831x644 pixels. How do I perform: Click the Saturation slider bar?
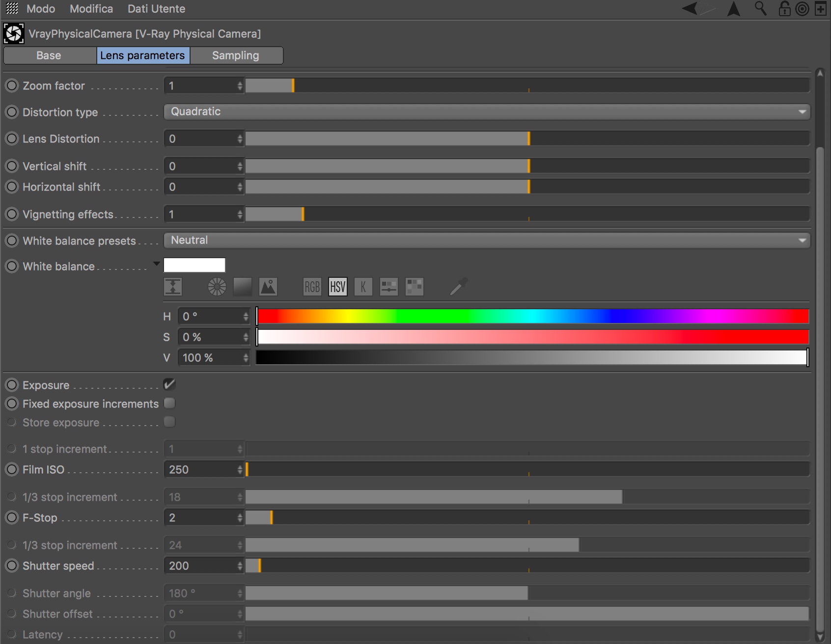point(532,337)
